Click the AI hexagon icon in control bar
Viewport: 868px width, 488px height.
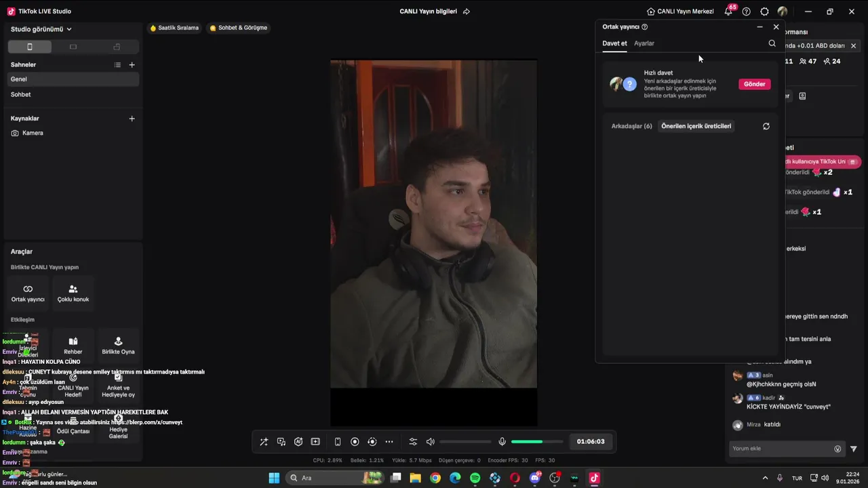coord(298,442)
